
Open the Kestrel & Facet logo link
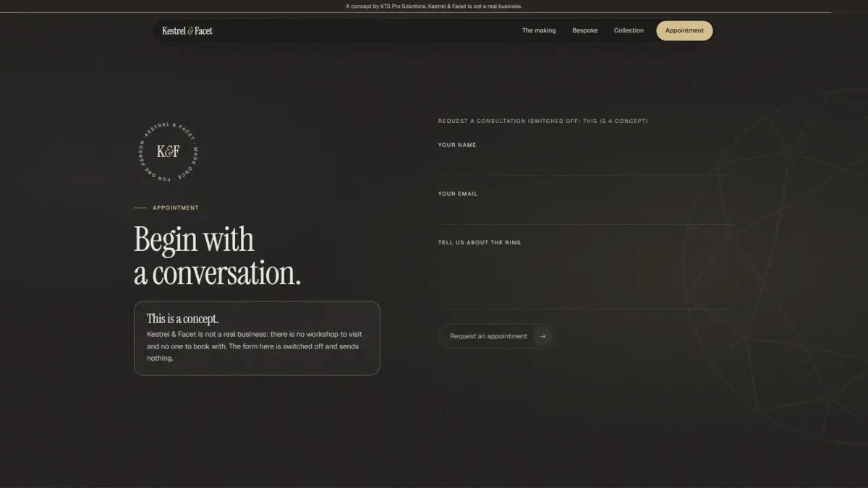[x=187, y=30]
